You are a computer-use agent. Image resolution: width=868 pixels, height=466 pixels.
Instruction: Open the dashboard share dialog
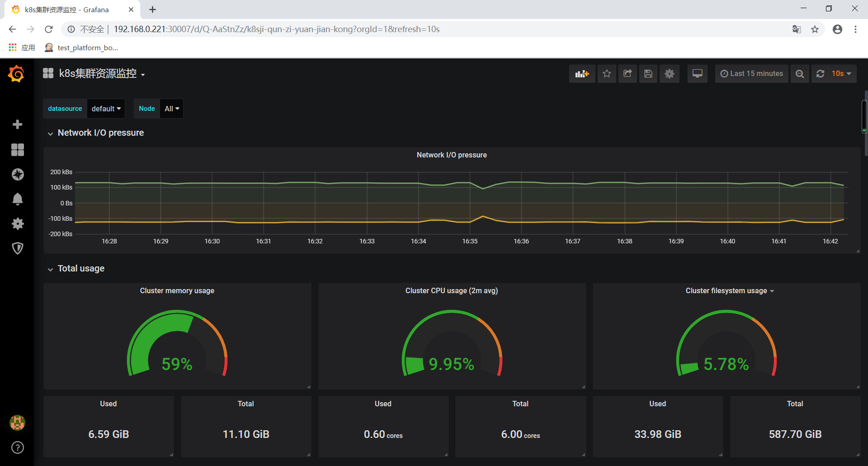coord(627,73)
